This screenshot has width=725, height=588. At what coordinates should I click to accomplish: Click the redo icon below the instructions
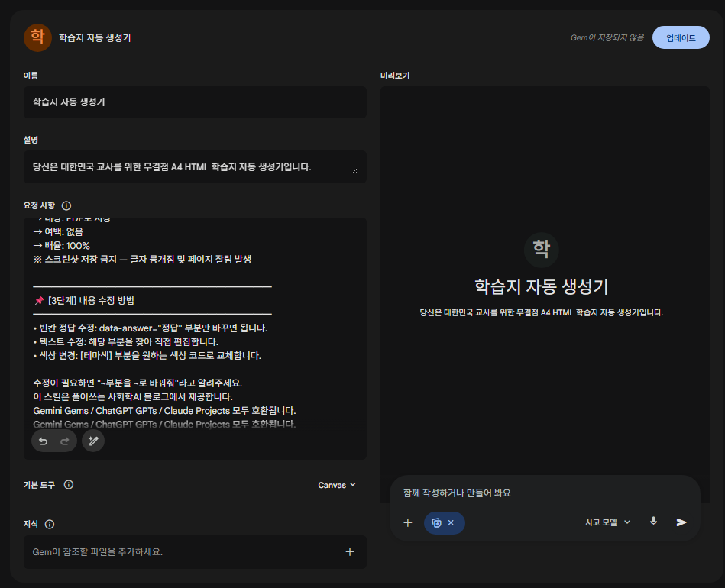click(65, 441)
